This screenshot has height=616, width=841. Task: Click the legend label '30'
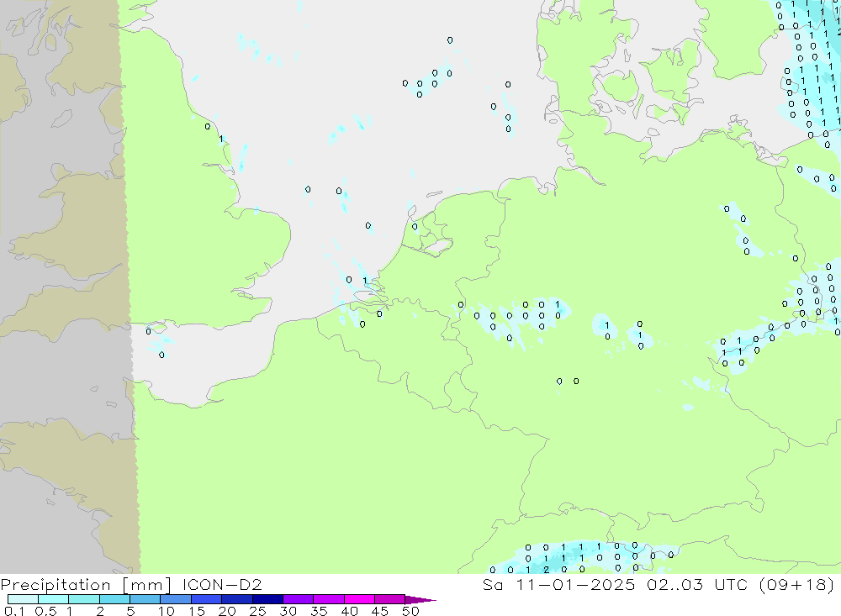(288, 611)
